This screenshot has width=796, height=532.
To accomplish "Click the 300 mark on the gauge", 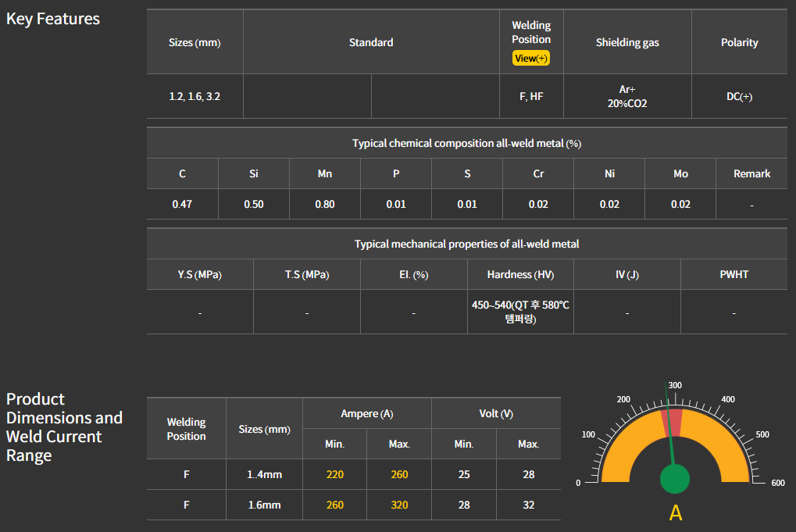I will (x=675, y=385).
